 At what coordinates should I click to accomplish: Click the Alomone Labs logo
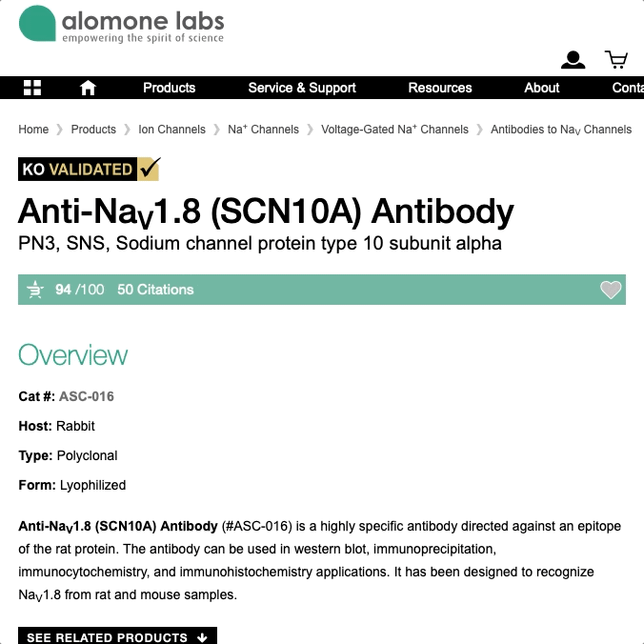tap(121, 25)
